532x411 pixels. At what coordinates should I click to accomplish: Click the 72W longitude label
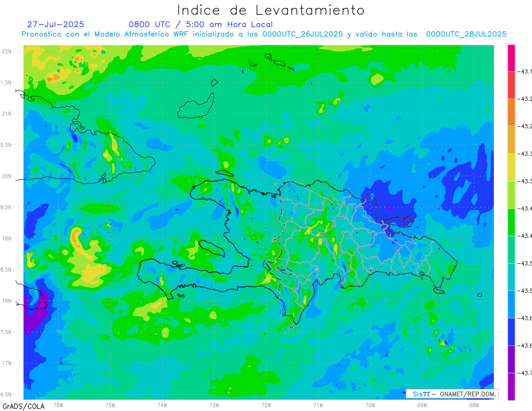(x=266, y=405)
